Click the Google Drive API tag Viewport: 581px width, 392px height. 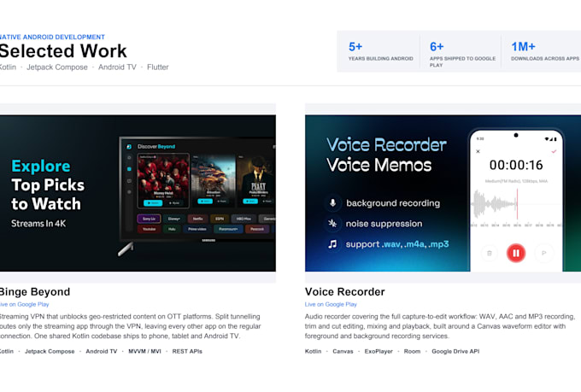[455, 351]
